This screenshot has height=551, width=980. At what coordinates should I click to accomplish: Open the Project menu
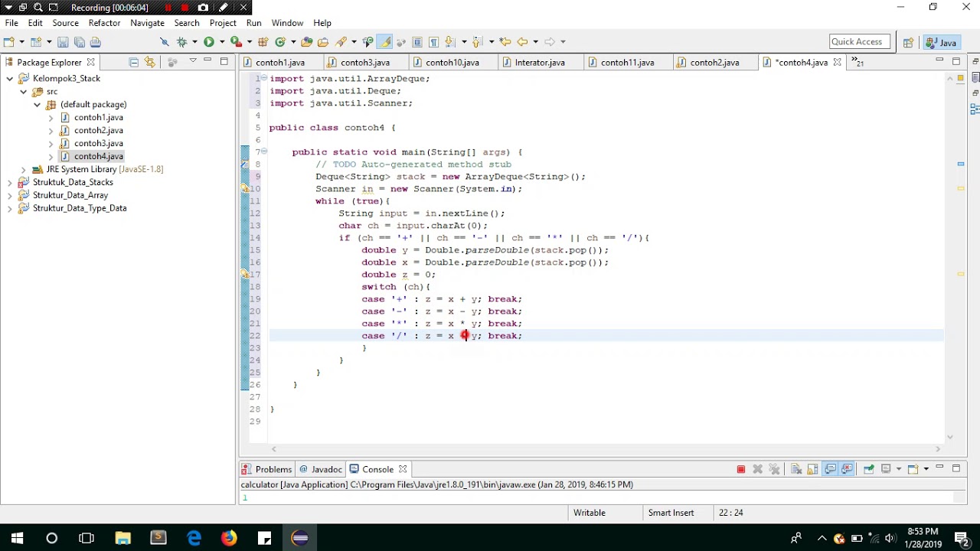tap(223, 23)
